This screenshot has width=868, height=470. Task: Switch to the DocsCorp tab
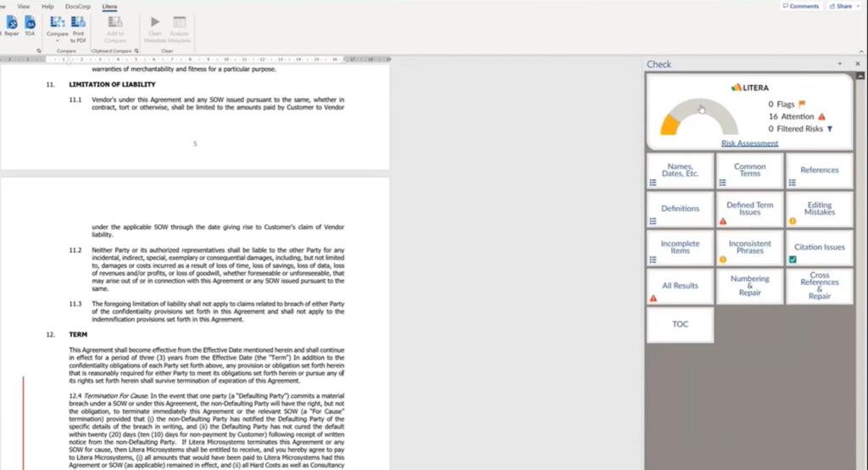[77, 6]
